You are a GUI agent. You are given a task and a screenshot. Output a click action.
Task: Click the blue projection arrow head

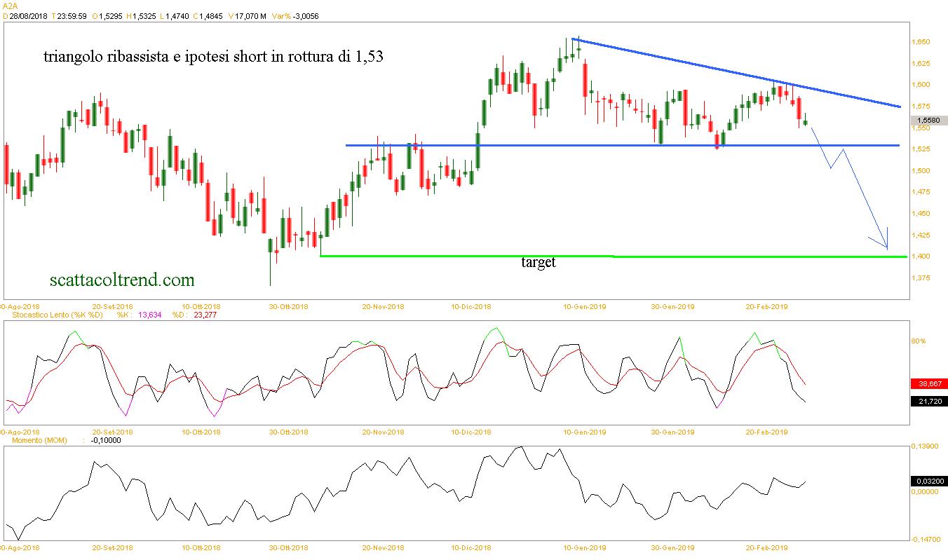(x=886, y=247)
